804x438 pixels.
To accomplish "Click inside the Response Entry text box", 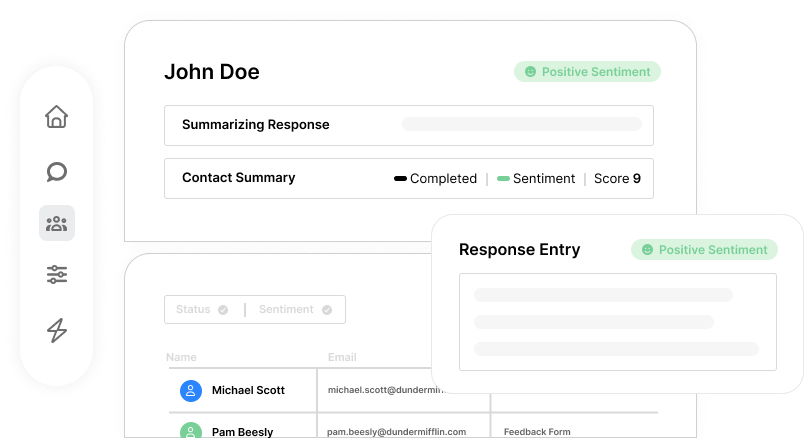I will coord(617,322).
